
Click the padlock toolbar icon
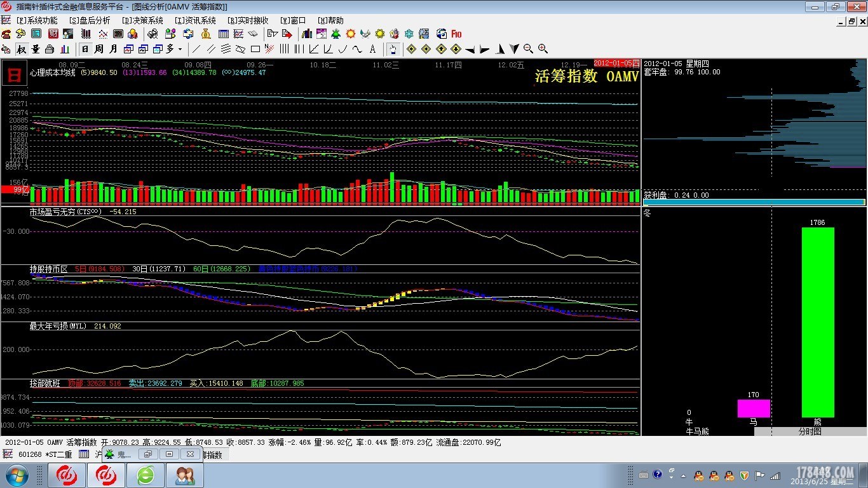click(x=49, y=49)
